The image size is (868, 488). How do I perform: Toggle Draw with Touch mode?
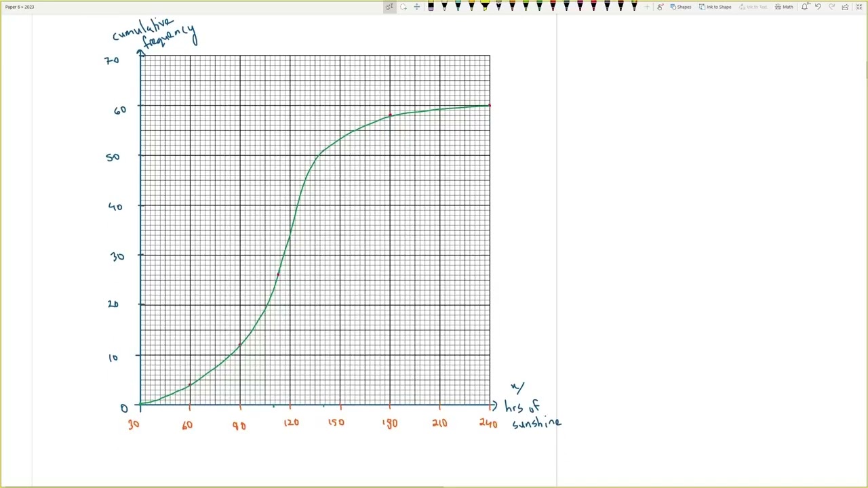(x=660, y=7)
